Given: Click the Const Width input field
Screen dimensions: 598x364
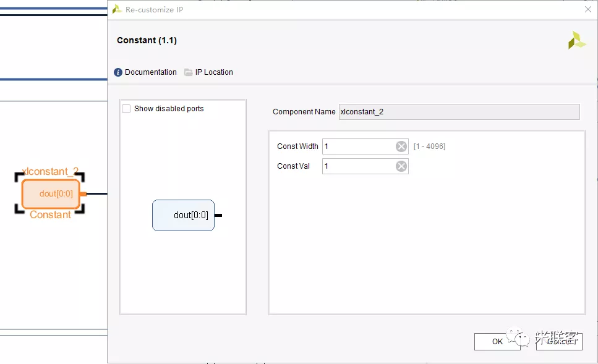Looking at the screenshot, I should [365, 146].
